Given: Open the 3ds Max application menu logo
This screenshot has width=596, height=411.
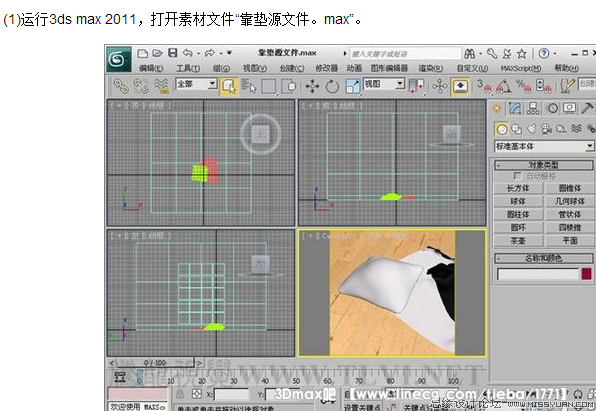Looking at the screenshot, I should 119,59.
